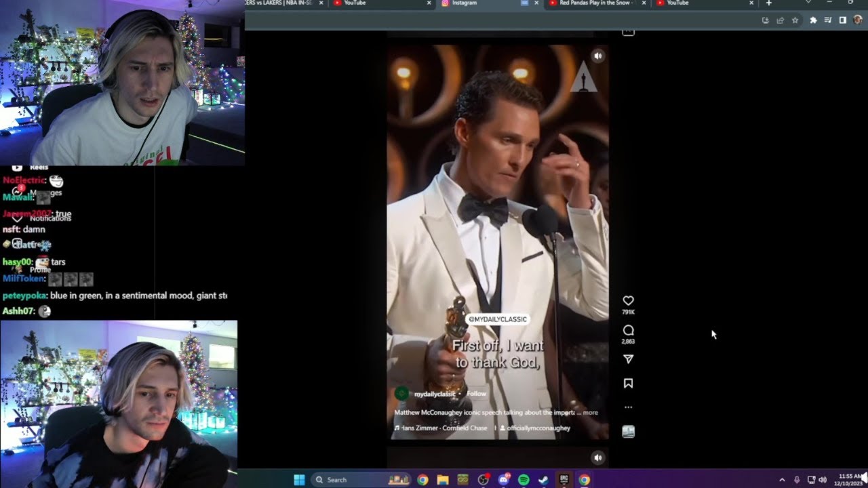Click the install app icon in address bar
This screenshot has height=488, width=868.
coord(765,20)
